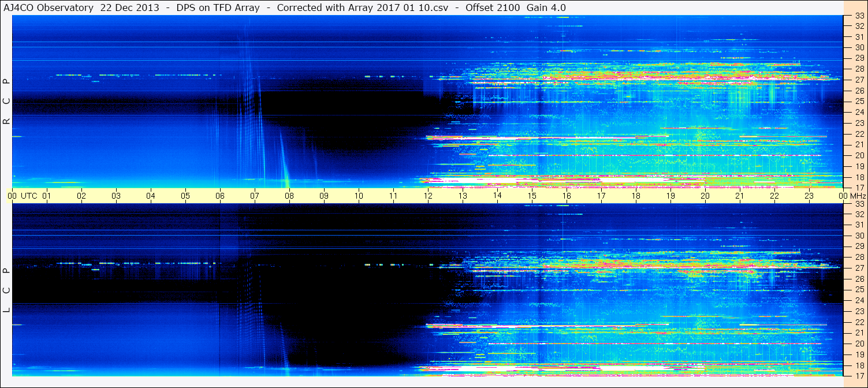
Task: Click the 30 MHz label on lower frequency scale
Action: coord(859,236)
